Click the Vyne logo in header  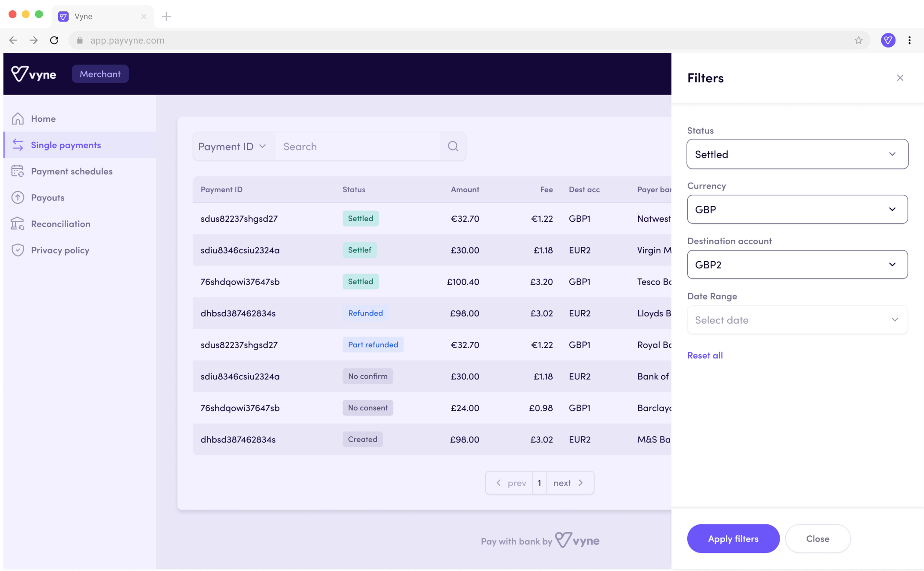[x=34, y=74]
